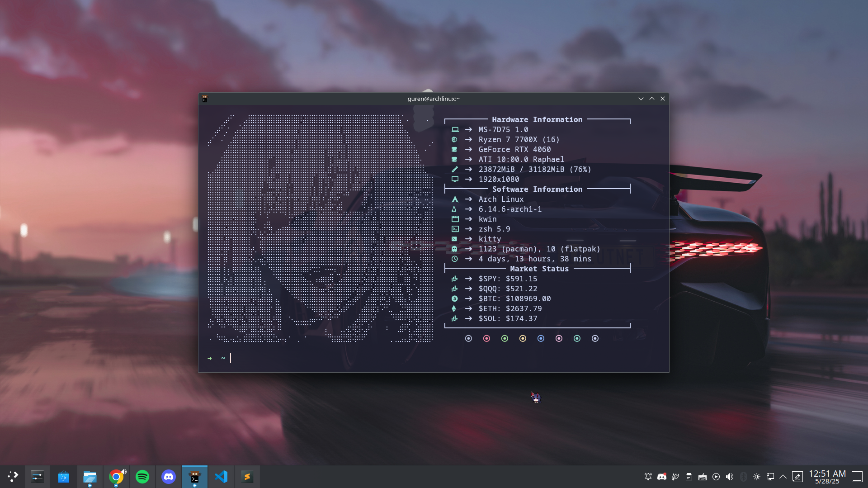Screen dimensions: 868x488
Task: Click the Peek at Desktop button
Action: pos(857,477)
